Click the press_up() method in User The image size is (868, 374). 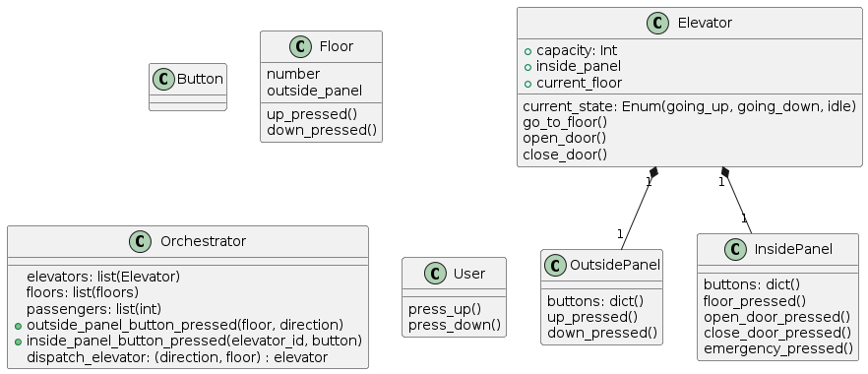click(445, 309)
